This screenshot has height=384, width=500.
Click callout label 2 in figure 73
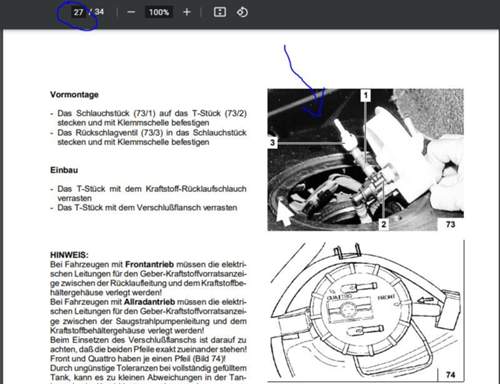point(383,224)
